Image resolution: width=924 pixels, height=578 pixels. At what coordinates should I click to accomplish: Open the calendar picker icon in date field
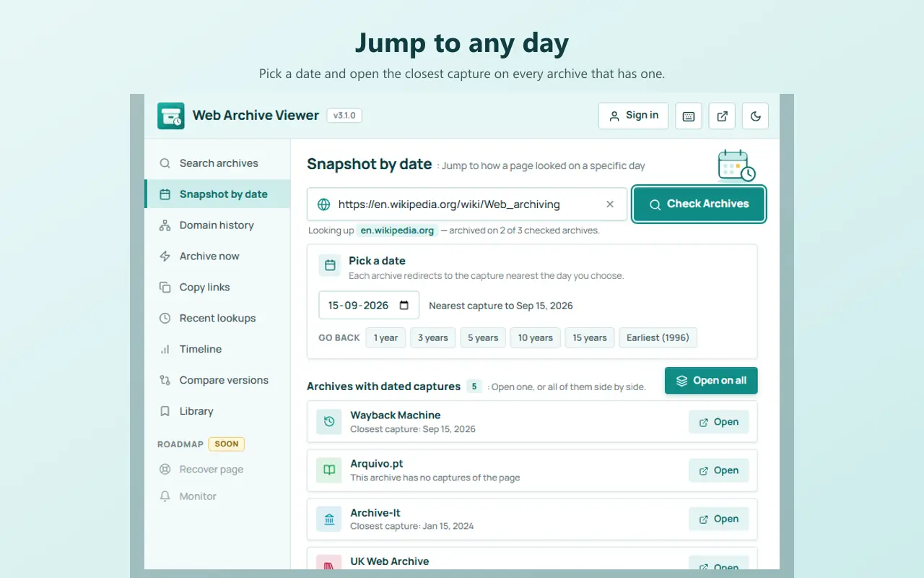pos(404,305)
